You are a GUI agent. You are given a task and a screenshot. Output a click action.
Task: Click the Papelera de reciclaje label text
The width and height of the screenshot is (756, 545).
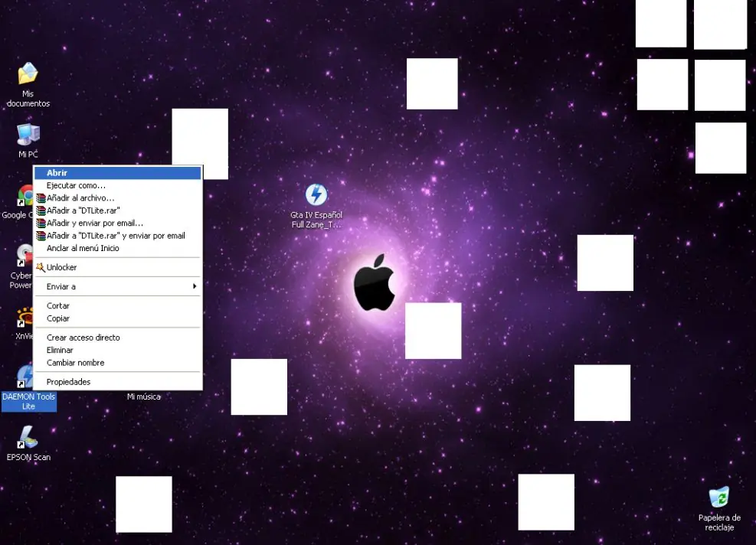719,522
